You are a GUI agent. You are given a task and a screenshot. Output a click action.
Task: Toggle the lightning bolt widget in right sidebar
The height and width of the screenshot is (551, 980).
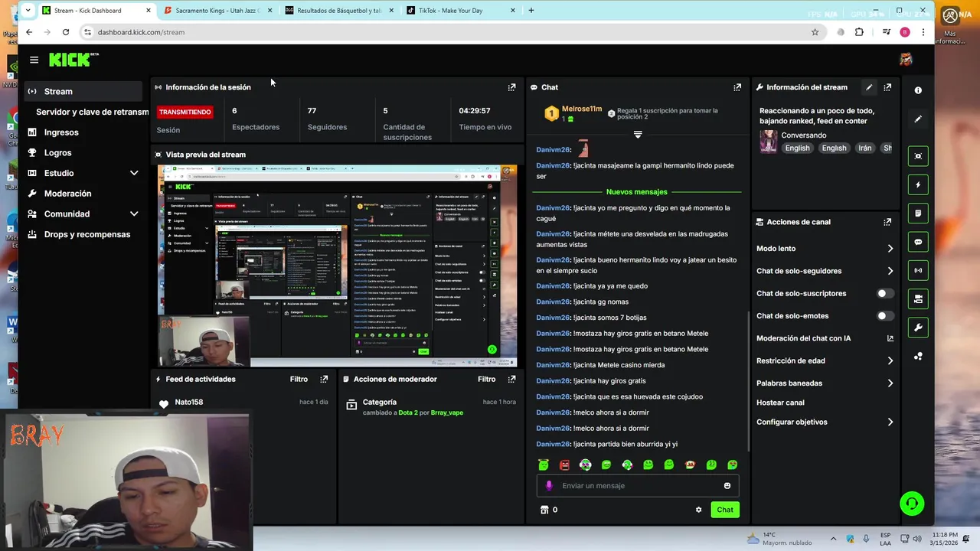point(918,184)
